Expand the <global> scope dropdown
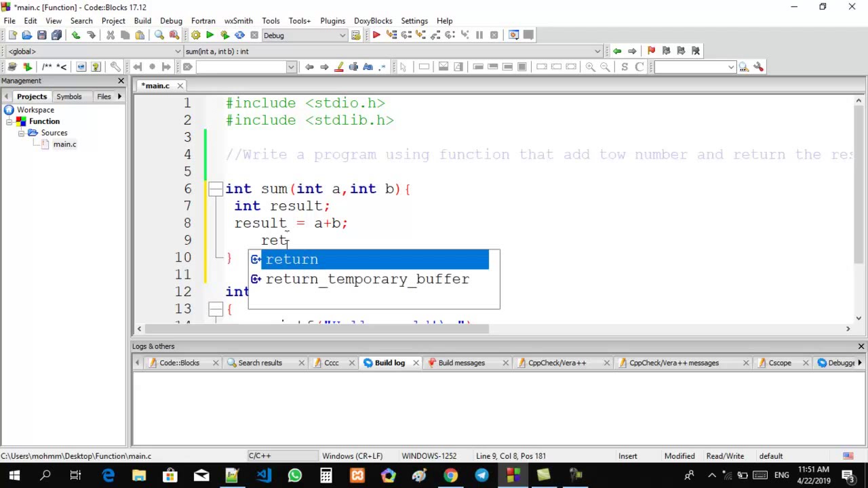Viewport: 868px width, 488px height. [x=94, y=51]
